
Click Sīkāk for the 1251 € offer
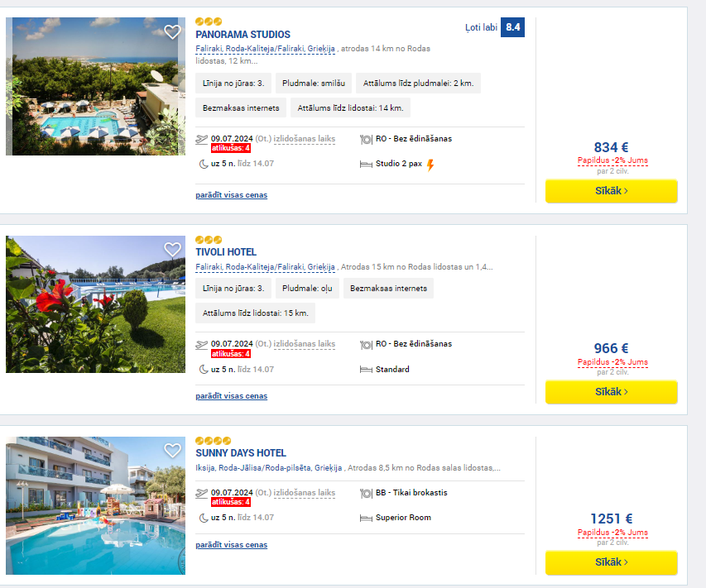point(611,562)
